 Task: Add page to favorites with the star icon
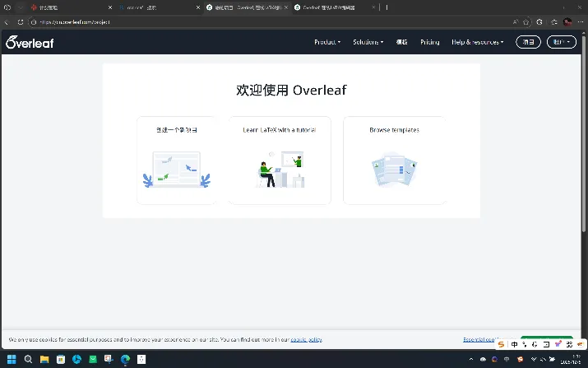(526, 21)
